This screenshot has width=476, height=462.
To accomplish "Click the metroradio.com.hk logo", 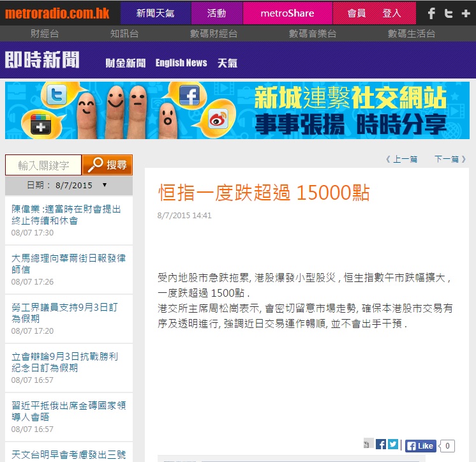I will [57, 13].
